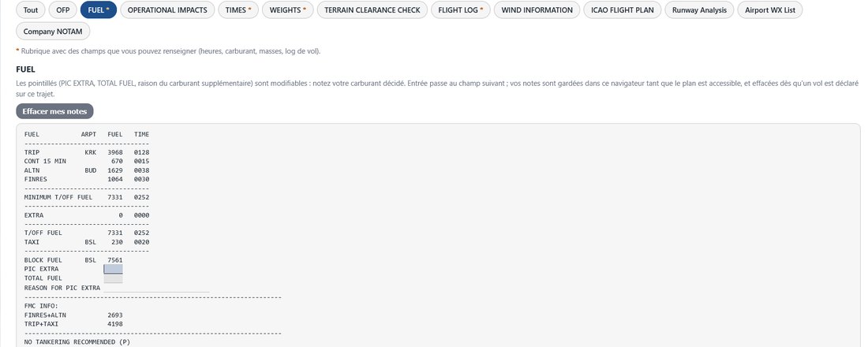Click the BLOCK FUEL value 7561

point(115,260)
